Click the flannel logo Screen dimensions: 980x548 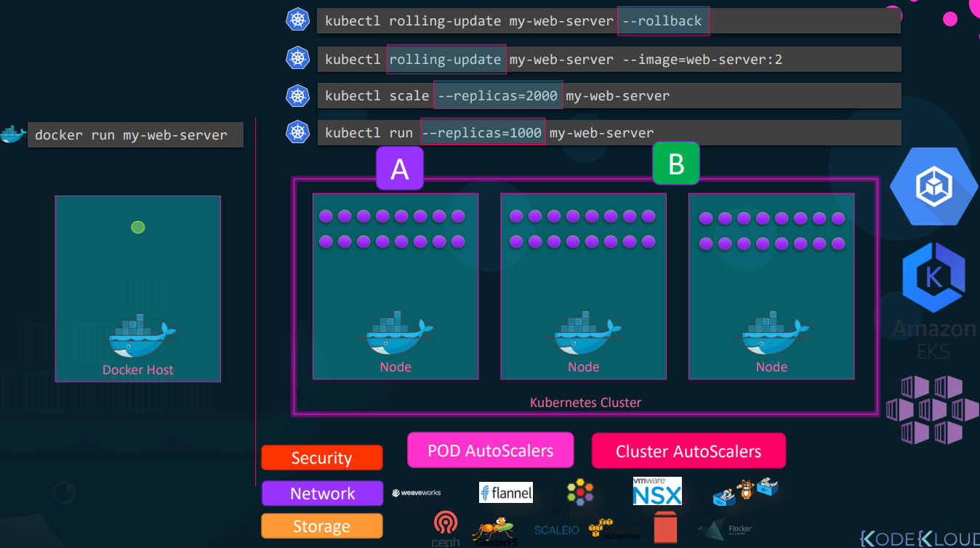(506, 493)
